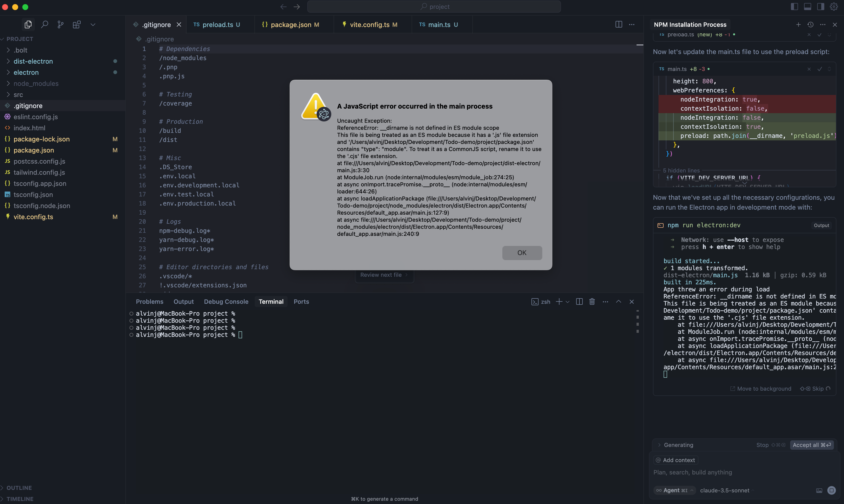Open settings gear in title bar
Screen dimensions: 844x504
[834, 7]
